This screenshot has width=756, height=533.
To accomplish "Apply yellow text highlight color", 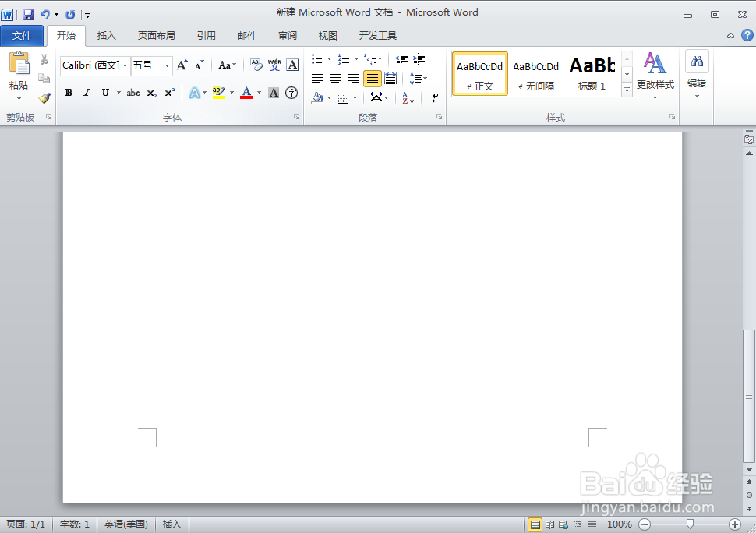I will coord(218,93).
